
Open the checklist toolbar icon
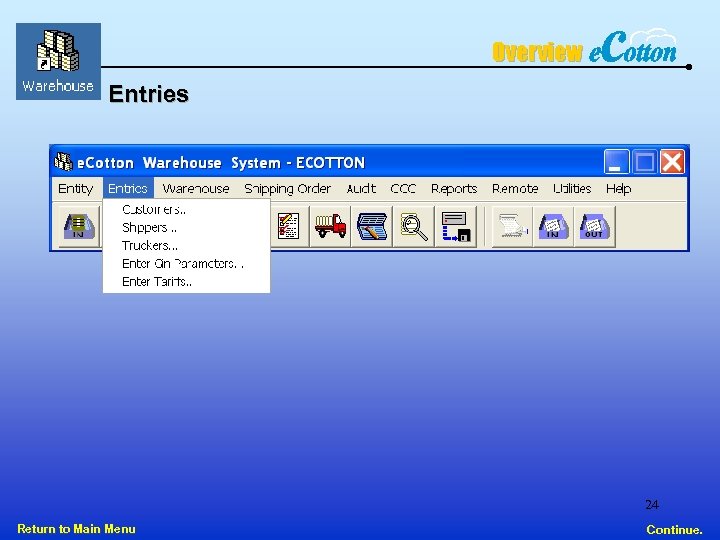289,226
